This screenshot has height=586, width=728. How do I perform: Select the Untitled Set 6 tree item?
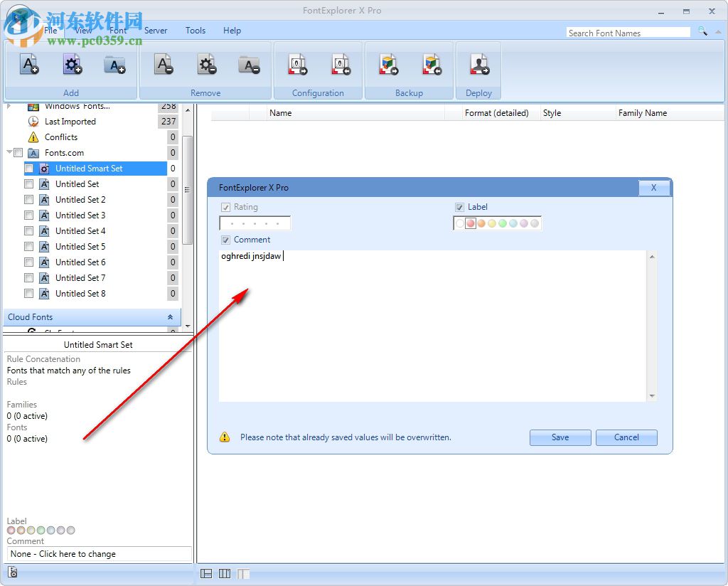80,262
